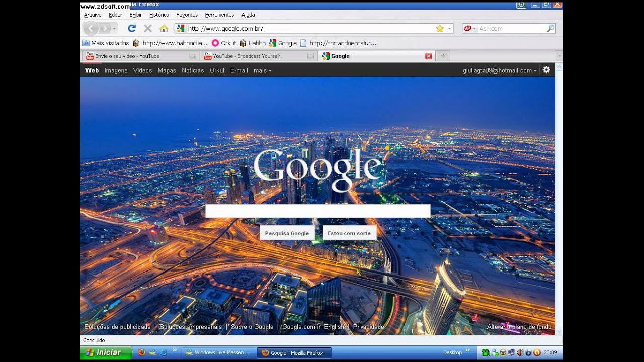
Task: Open the Exibir menu
Action: click(136, 15)
